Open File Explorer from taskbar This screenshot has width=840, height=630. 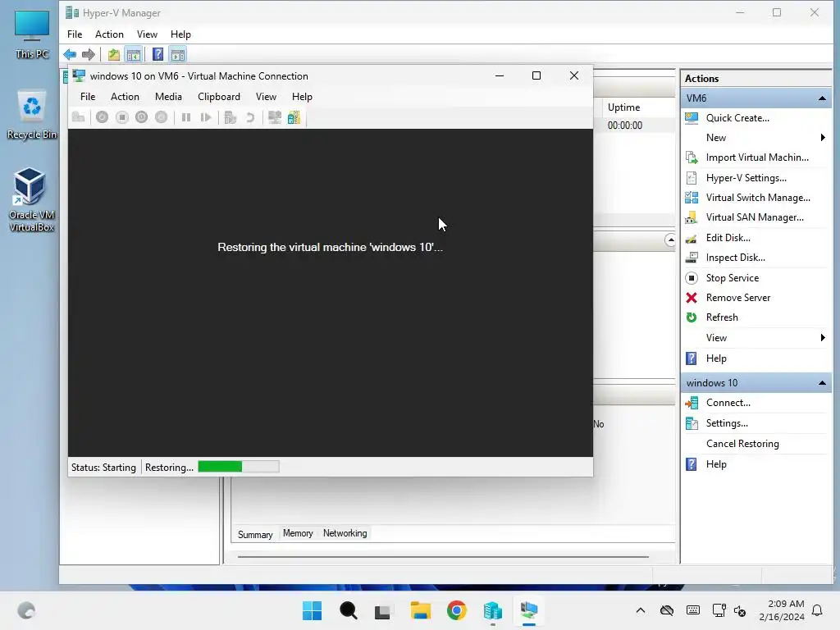[421, 610]
